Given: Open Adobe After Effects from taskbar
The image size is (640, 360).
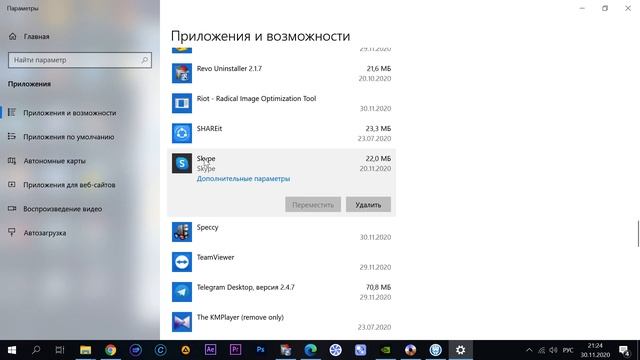Looking at the screenshot, I should tap(210, 350).
